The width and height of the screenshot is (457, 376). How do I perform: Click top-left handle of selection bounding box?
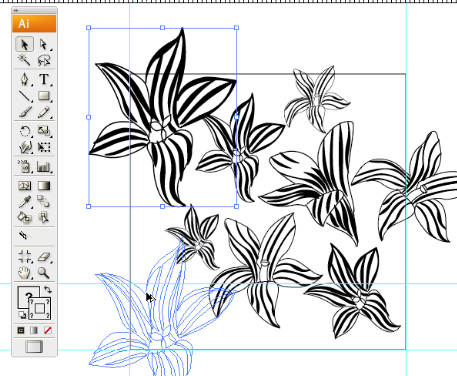(x=89, y=28)
